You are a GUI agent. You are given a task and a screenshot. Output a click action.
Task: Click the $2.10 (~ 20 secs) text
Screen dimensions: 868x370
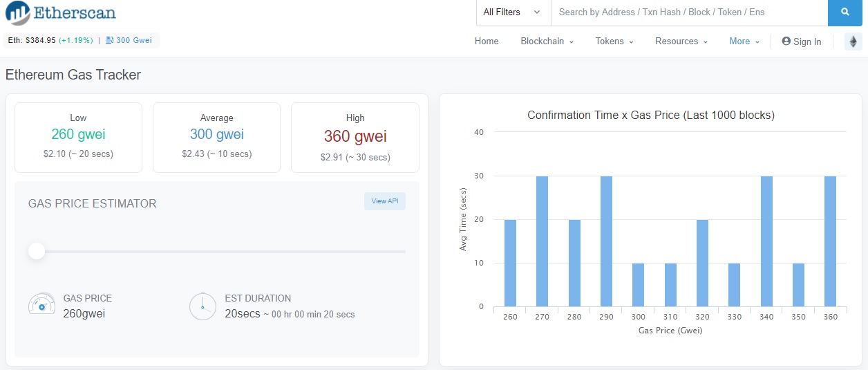78,154
